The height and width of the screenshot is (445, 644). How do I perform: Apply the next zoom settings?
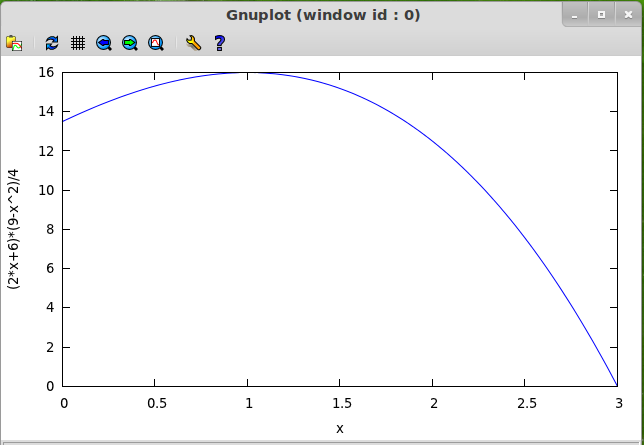[x=130, y=43]
